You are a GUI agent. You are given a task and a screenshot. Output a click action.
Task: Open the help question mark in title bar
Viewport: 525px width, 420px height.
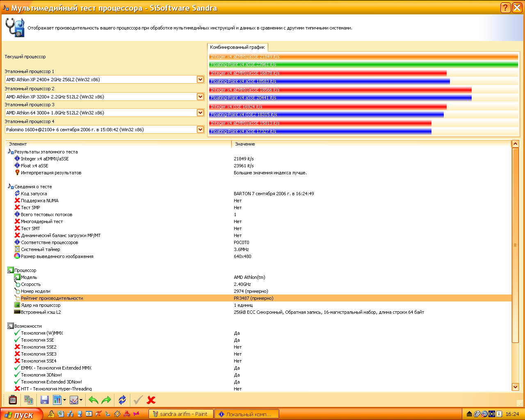(505, 7)
